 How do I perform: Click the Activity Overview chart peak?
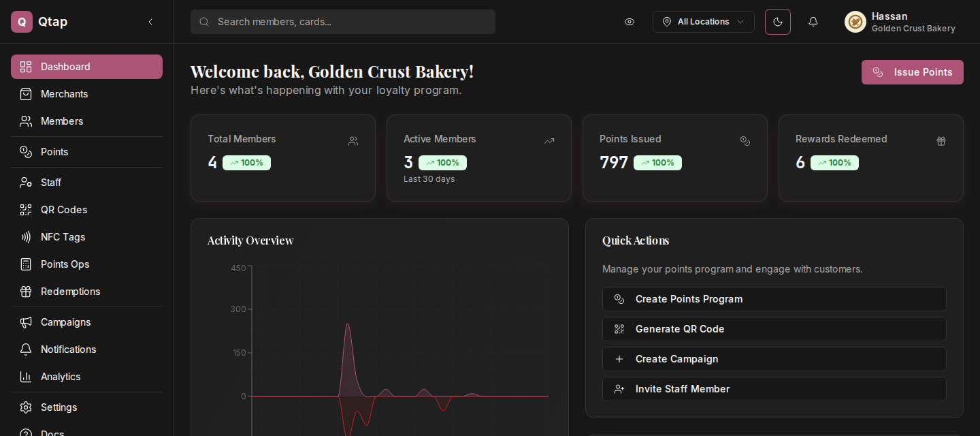pos(348,324)
